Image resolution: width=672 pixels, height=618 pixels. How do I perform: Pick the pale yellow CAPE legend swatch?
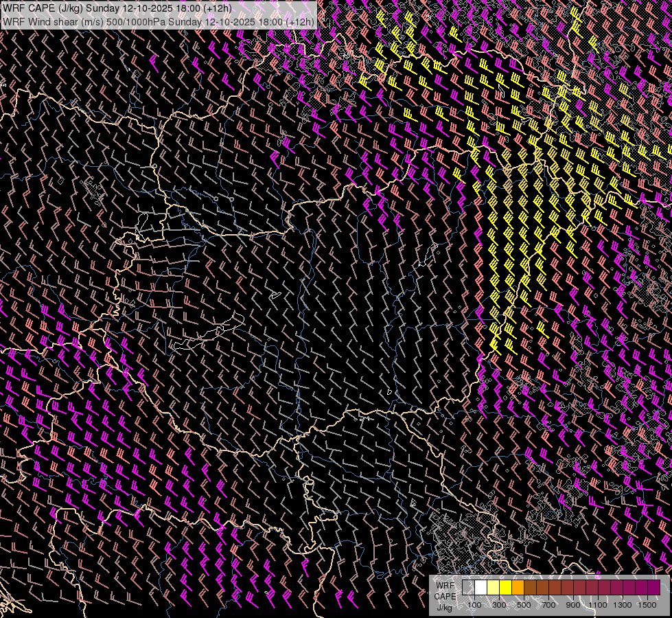(x=493, y=588)
